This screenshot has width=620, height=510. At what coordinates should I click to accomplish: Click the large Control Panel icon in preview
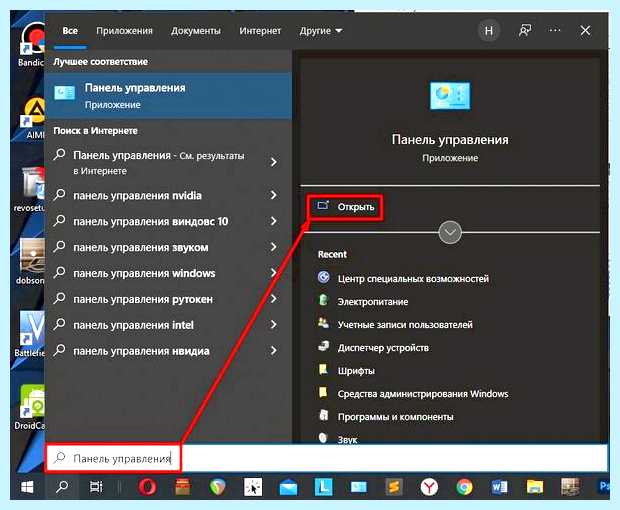[x=450, y=96]
